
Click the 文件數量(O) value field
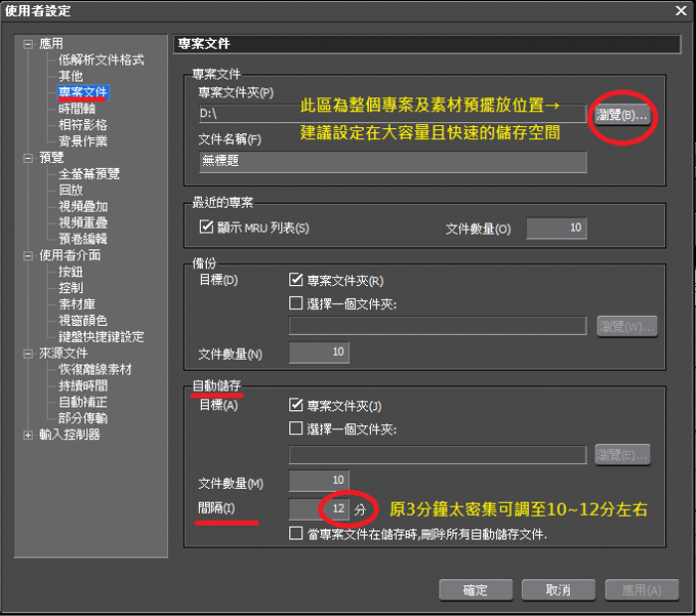556,228
